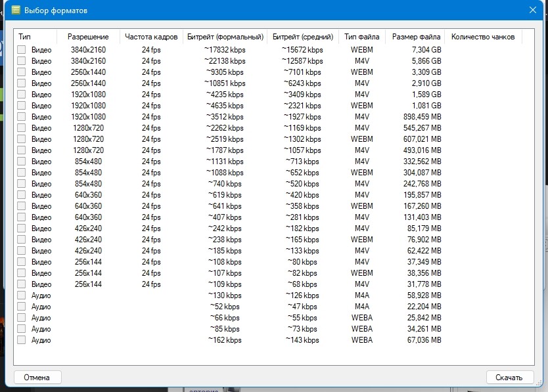This screenshot has height=392, width=548.
Task: Select the ~4635 kbps bitrate cell
Action: tap(225, 106)
